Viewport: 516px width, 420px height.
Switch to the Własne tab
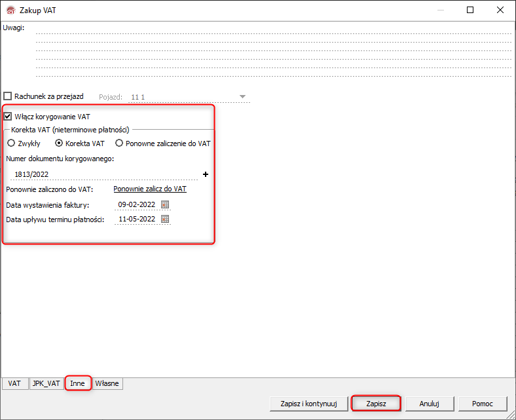pos(107,383)
